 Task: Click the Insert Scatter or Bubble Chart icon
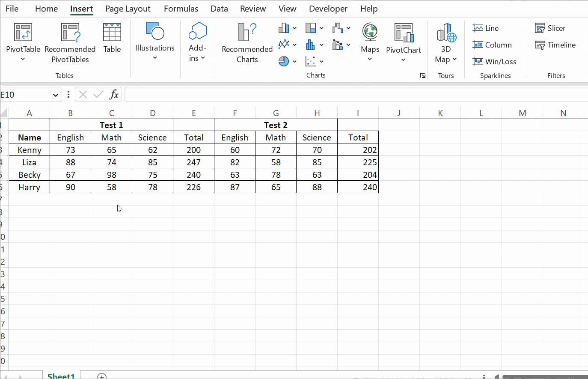[x=311, y=61]
